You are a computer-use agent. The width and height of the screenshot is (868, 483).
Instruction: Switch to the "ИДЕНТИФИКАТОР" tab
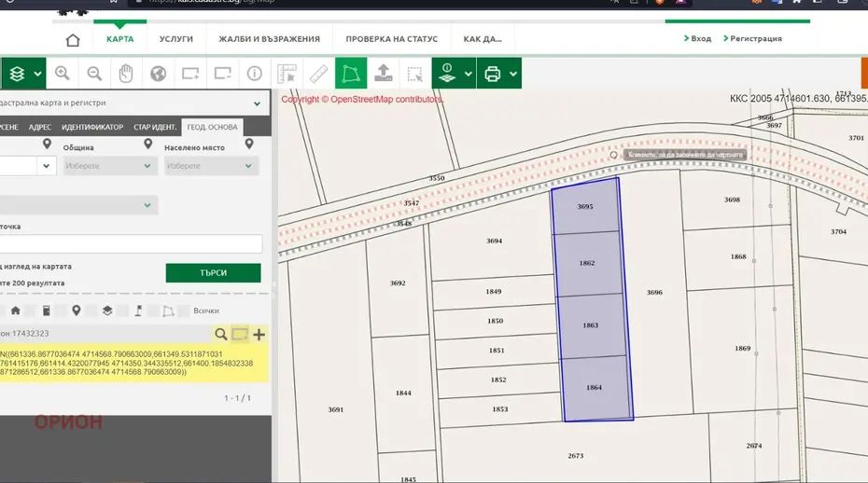click(x=92, y=127)
